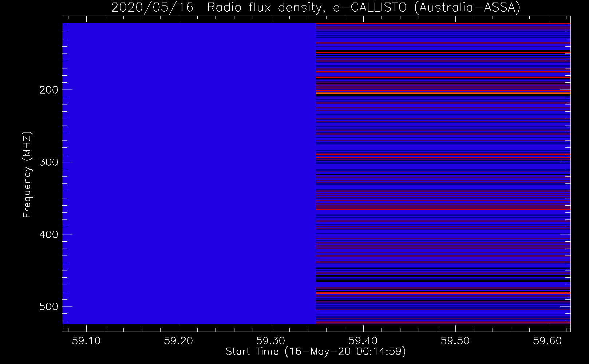Viewport: 589px width, 364px height.
Task: Click the 200 frequency tick label
Action: click(49, 90)
